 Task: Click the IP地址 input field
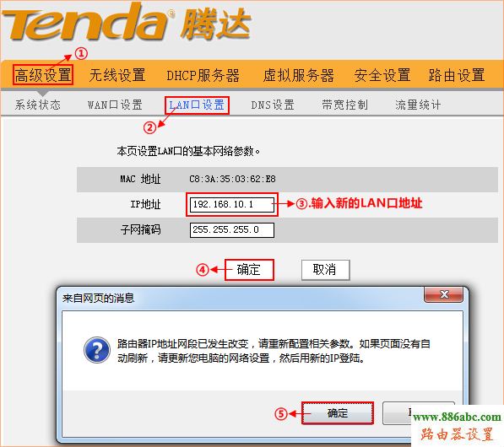coord(232,205)
